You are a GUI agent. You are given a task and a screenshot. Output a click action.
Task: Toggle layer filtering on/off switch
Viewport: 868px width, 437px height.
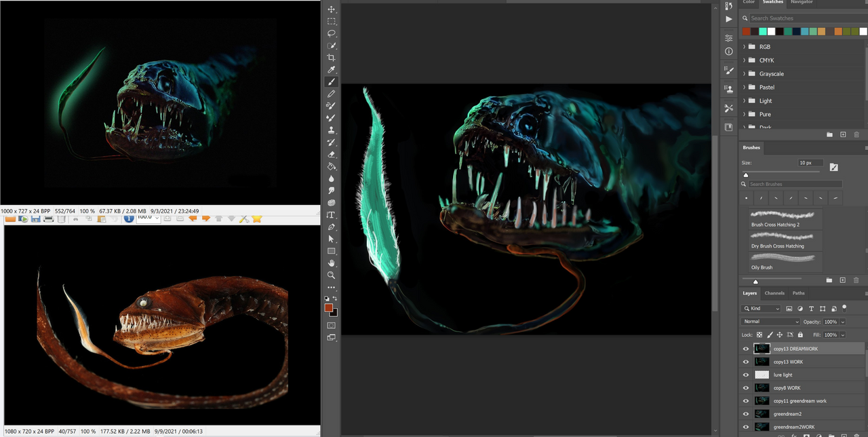[x=844, y=307]
